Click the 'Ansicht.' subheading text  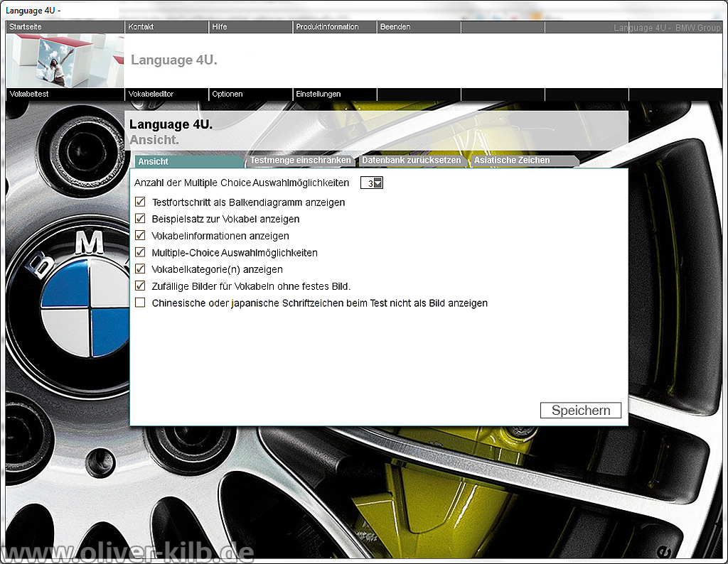click(154, 140)
